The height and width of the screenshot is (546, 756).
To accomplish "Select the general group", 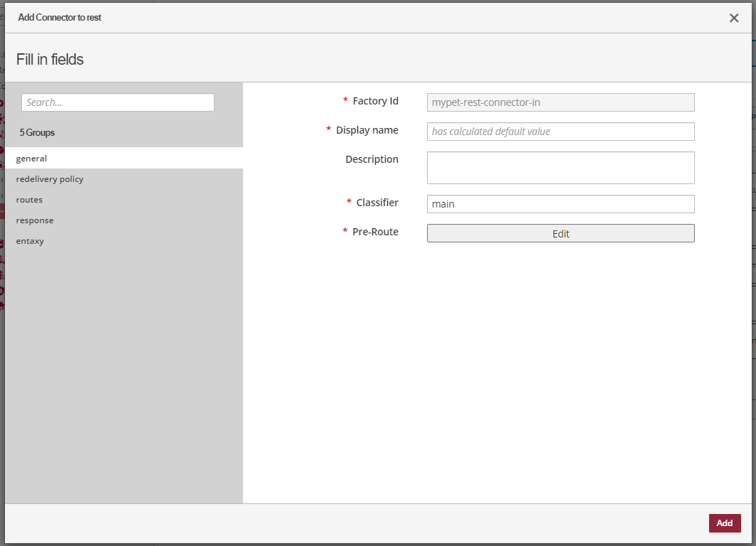I will tap(31, 159).
